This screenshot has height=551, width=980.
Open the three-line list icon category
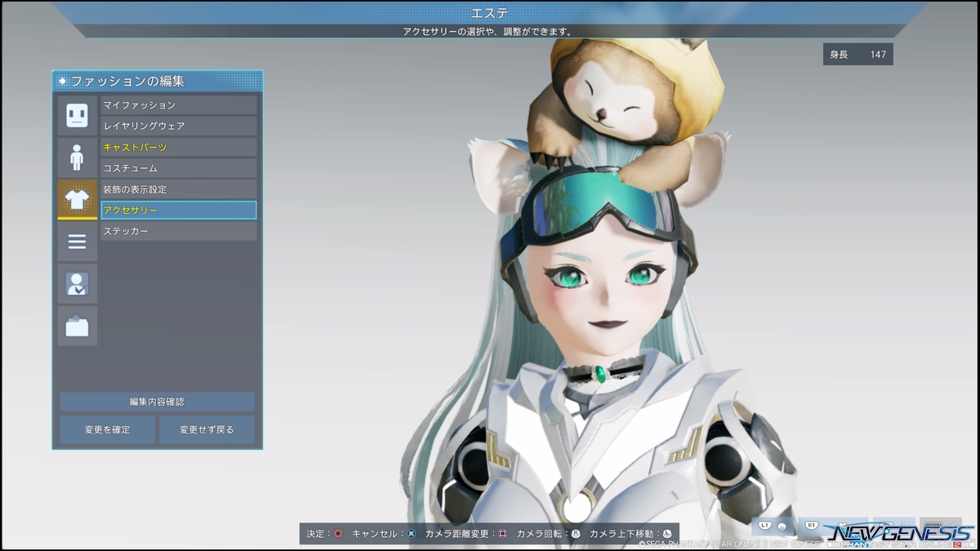[77, 242]
